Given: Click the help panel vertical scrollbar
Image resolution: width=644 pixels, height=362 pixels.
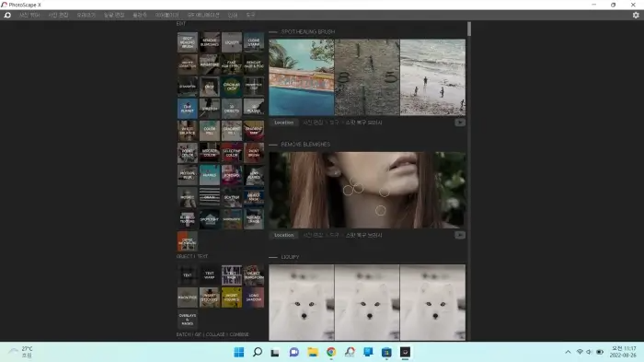Looking at the screenshot, I should click(469, 29).
